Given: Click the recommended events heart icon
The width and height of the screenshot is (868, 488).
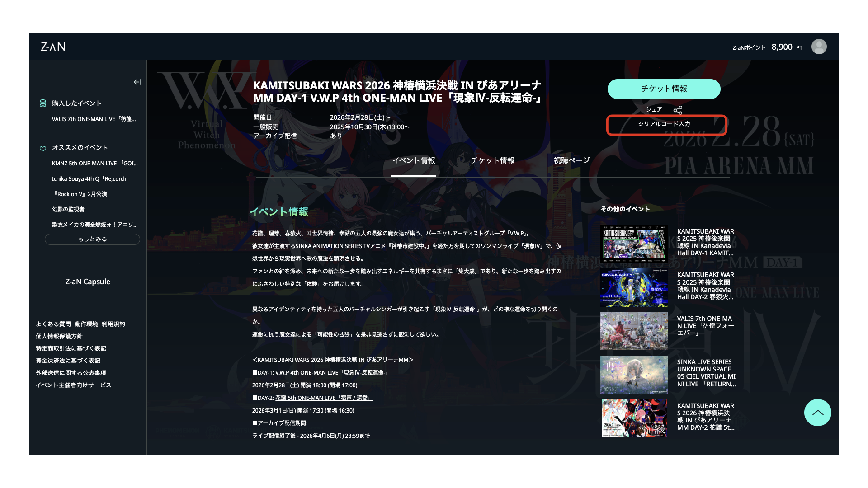Looking at the screenshot, I should pyautogui.click(x=43, y=148).
